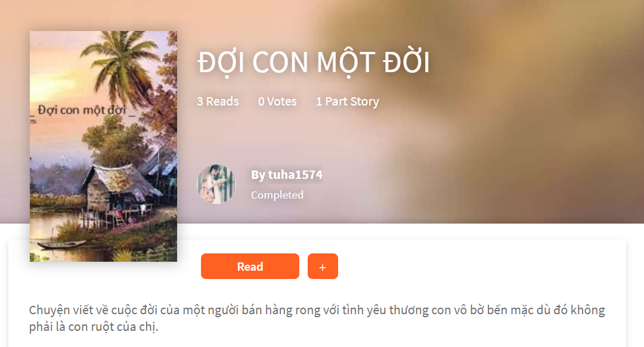Click the word By before author name
The height and width of the screenshot is (347, 644).
(258, 175)
